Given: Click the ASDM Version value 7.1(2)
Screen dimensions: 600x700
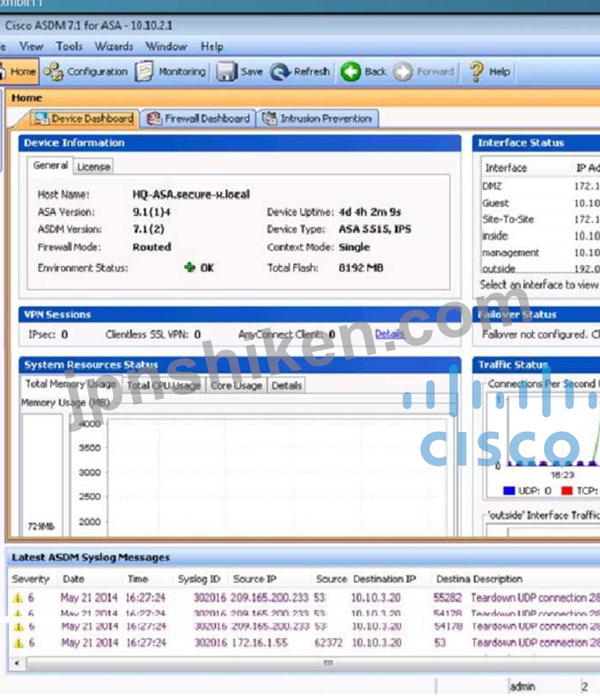Looking at the screenshot, I should click(148, 230).
